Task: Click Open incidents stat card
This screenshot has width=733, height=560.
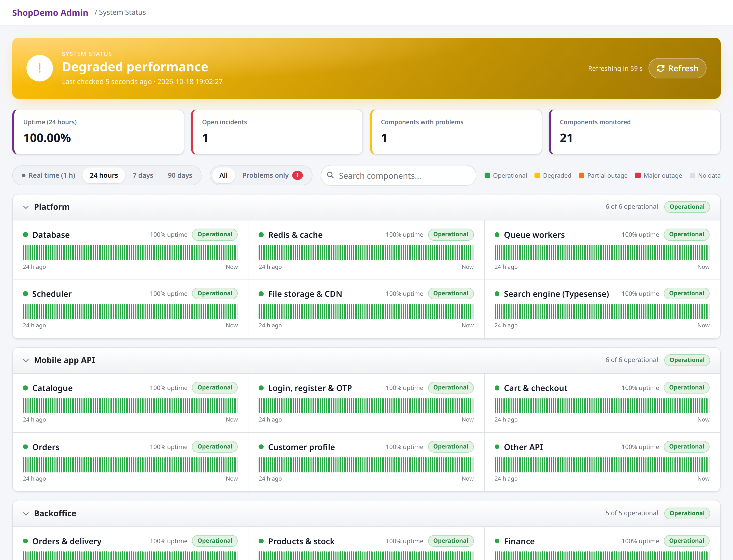Action: [277, 132]
